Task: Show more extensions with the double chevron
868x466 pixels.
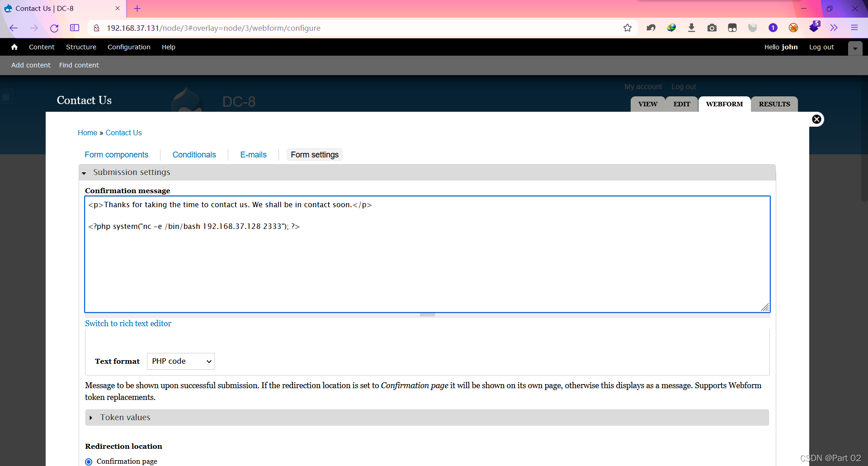Action: tap(834, 28)
